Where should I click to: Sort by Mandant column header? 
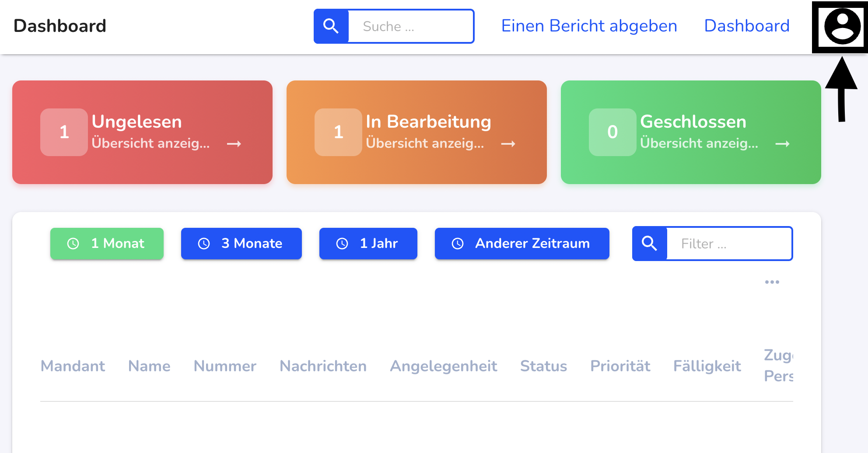[73, 366]
